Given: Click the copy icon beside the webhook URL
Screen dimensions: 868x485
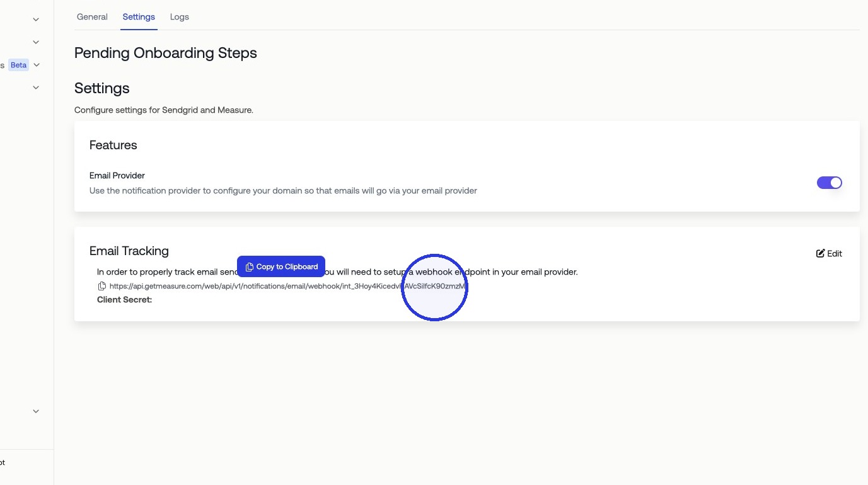Looking at the screenshot, I should (101, 286).
